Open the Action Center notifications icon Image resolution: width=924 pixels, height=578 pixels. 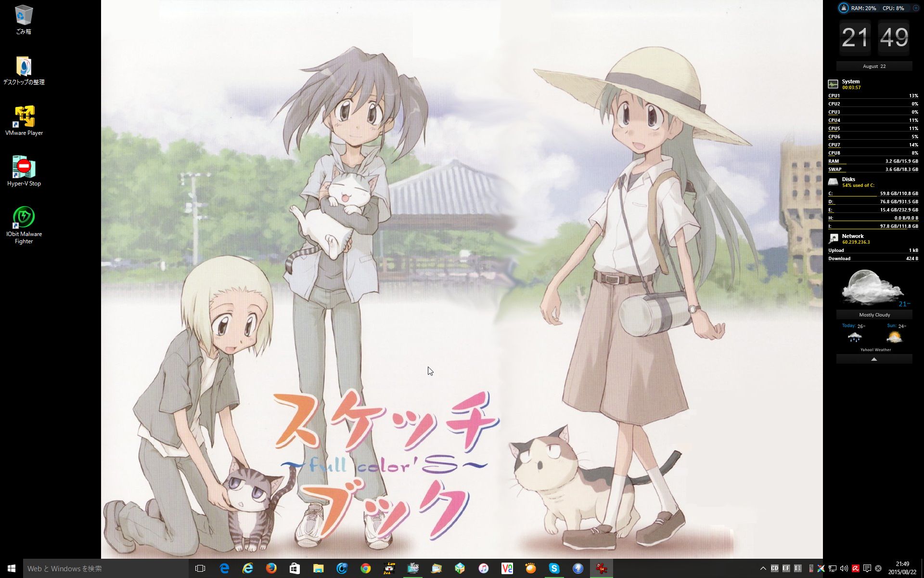867,568
